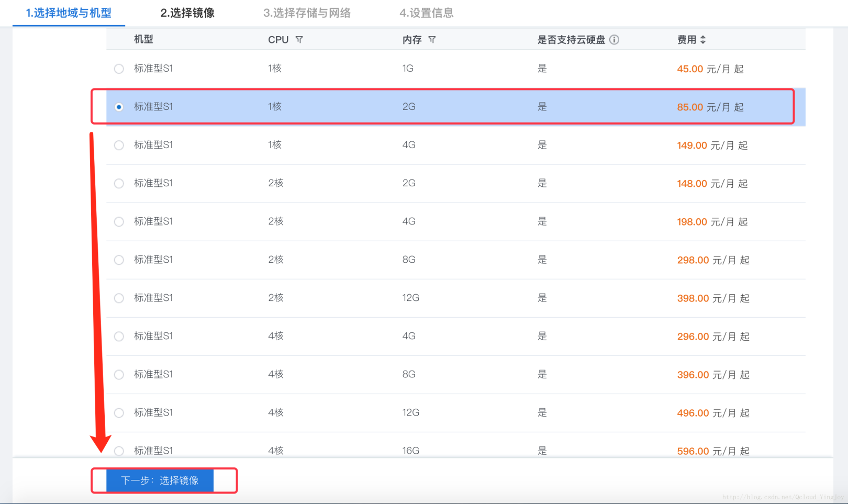Select the 2核 8G 标准型S1 radio button
Screen dimensions: 848x504
119,260
